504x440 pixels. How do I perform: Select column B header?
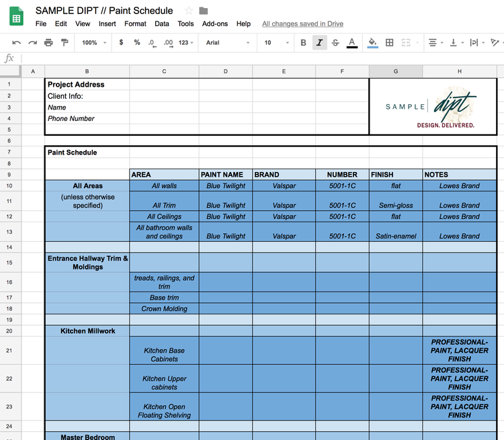coord(87,71)
